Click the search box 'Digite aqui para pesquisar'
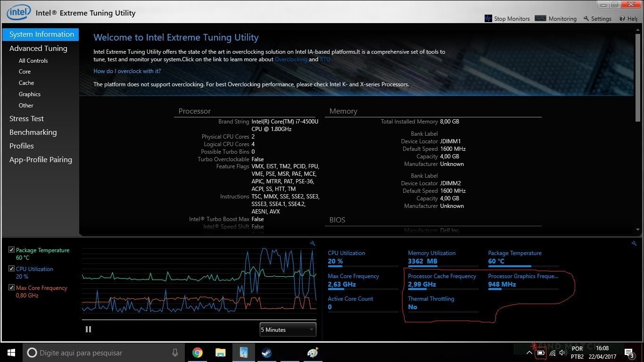644x362 pixels. pyautogui.click(x=103, y=353)
